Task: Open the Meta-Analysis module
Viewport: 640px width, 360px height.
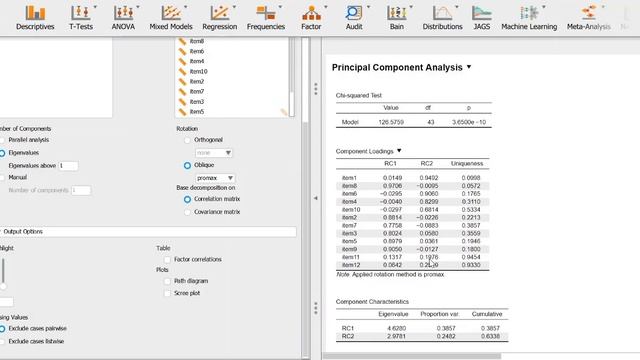Action: [x=589, y=18]
